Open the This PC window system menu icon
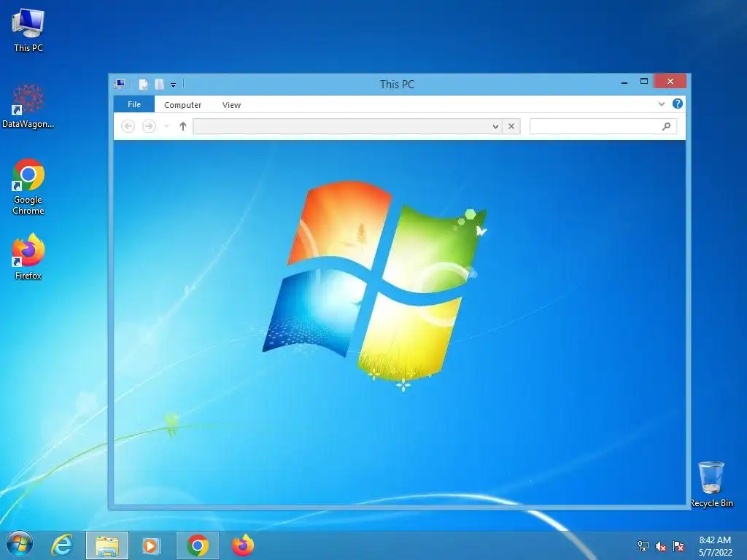The height and width of the screenshot is (560, 747). [120, 85]
